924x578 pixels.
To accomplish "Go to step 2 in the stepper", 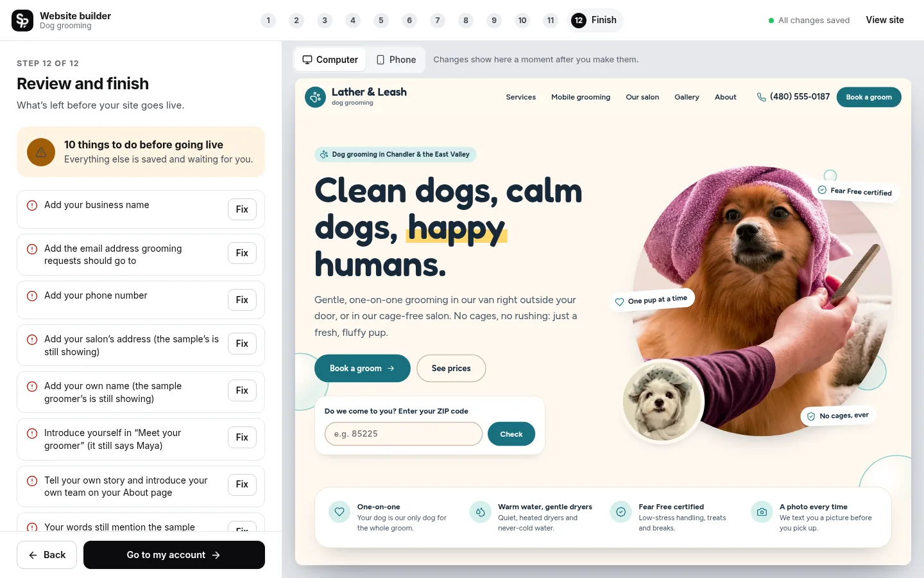I will [296, 21].
